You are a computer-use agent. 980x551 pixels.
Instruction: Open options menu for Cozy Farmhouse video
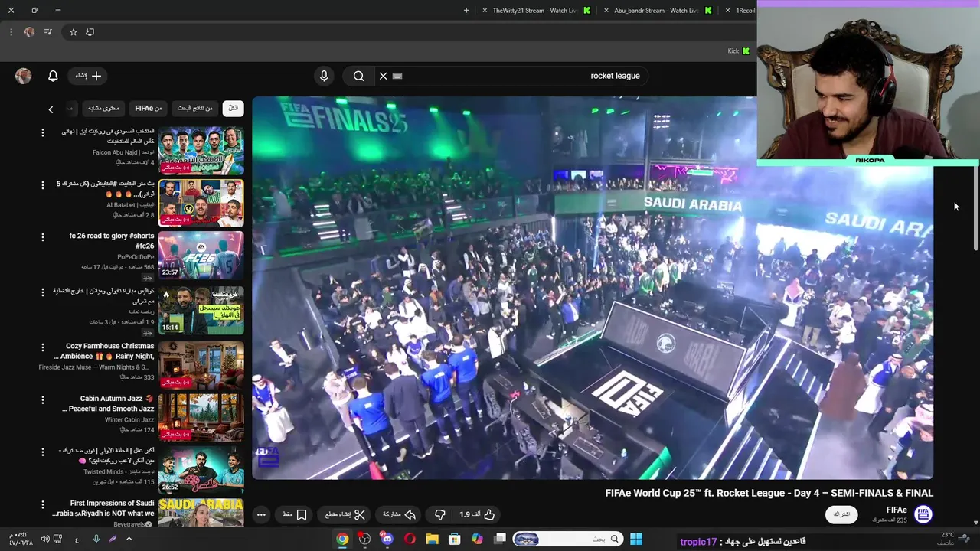pos(43,347)
